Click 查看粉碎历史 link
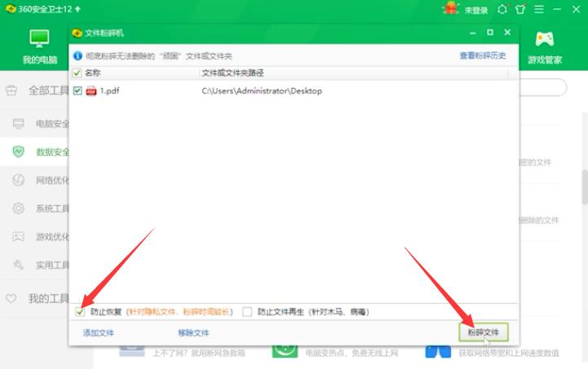The image size is (588, 369). 483,55
